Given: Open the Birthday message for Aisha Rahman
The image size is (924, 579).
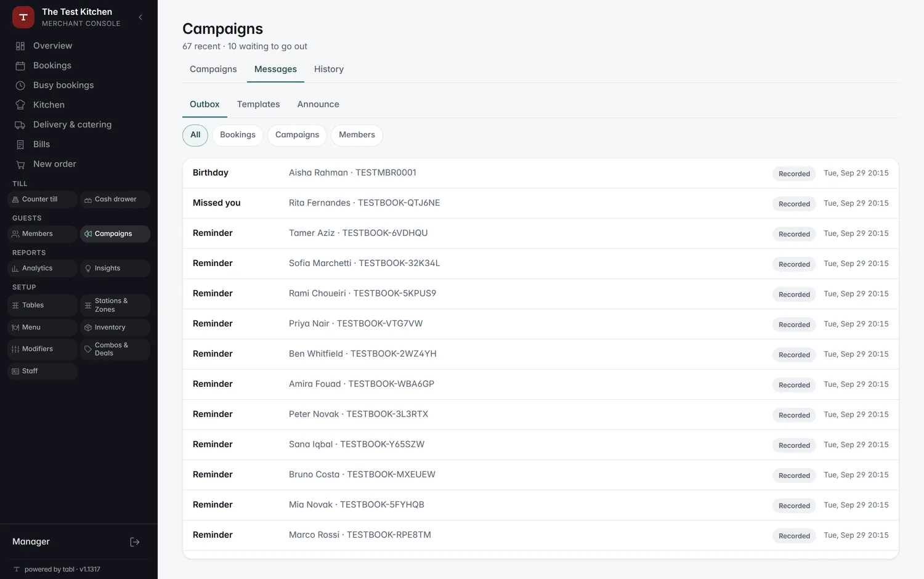Looking at the screenshot, I should click(x=541, y=173).
